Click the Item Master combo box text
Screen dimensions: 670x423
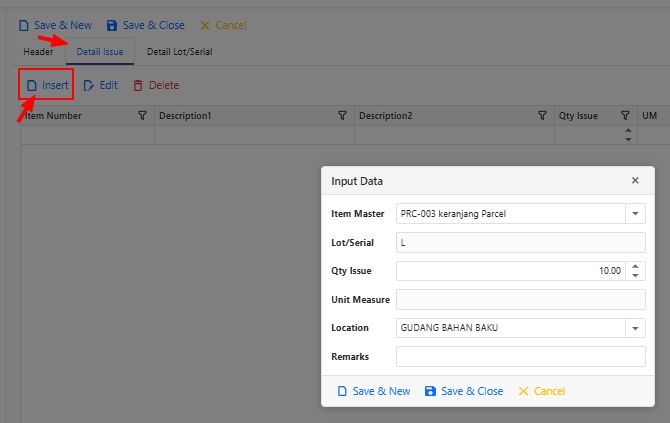[511, 214]
